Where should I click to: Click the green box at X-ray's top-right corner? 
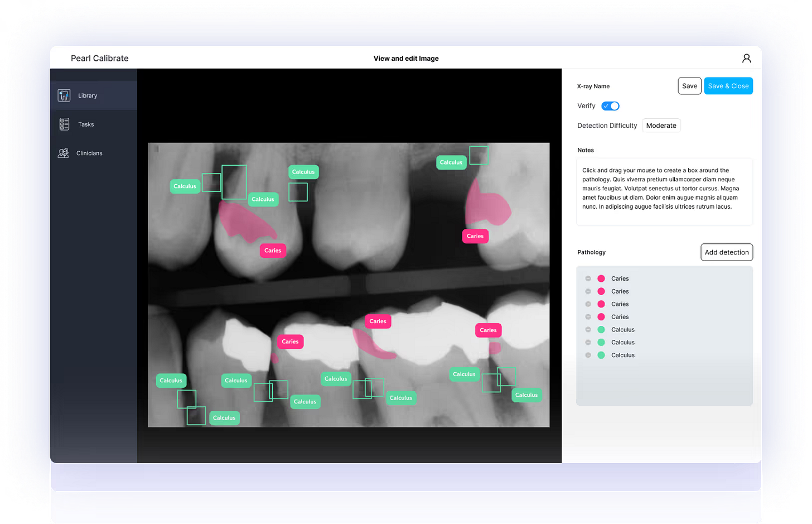pos(478,155)
